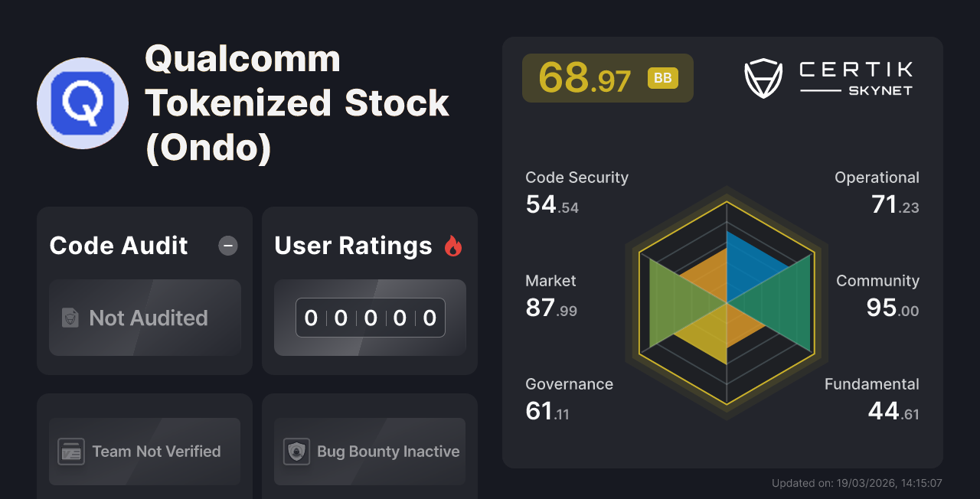Click the Qualcomm token logo
This screenshot has height=499, width=980.
pyautogui.click(x=82, y=103)
